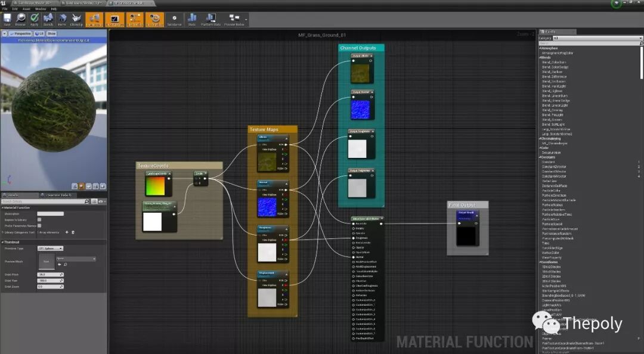644x354 pixels.
Task: Toggle the Live Update toolbar button
Action: tap(155, 19)
